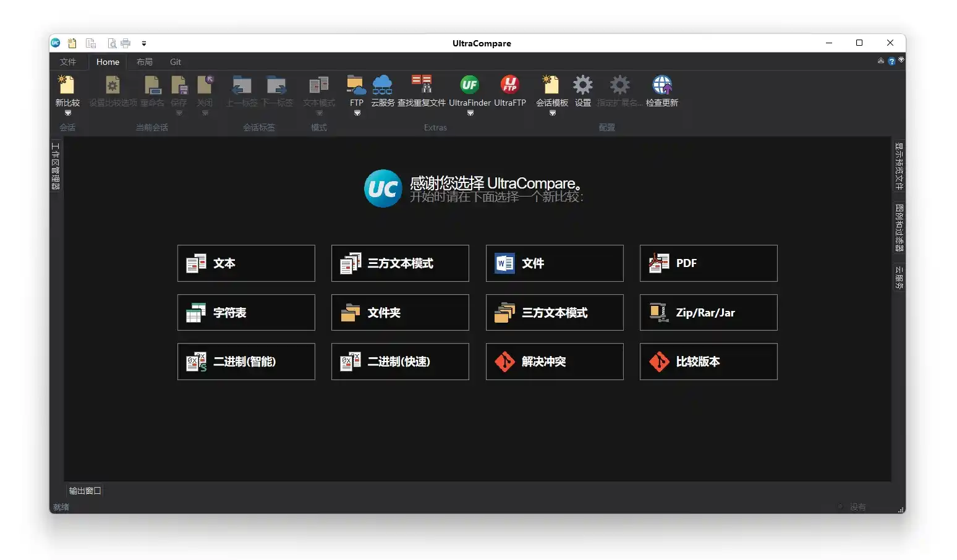Image resolution: width=957 pixels, height=560 pixels.
Task: Click new session icon in quick access bar
Action: pos(72,43)
